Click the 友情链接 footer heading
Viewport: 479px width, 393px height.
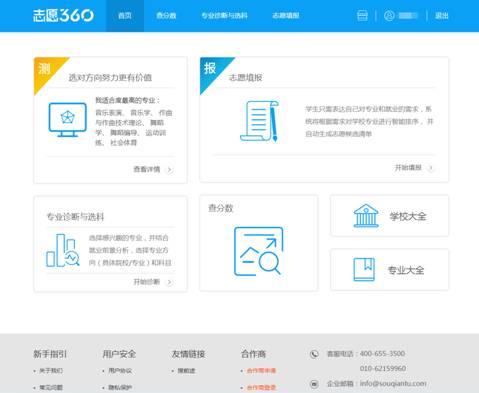click(x=188, y=354)
